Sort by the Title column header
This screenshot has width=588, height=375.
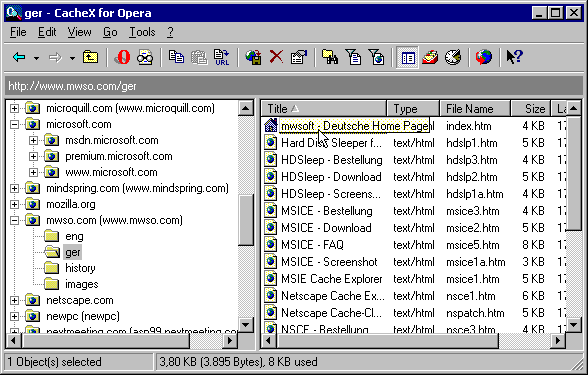pyautogui.click(x=324, y=109)
